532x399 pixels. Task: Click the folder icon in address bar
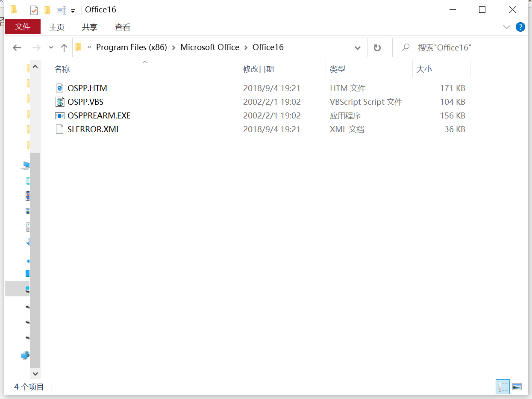click(78, 47)
